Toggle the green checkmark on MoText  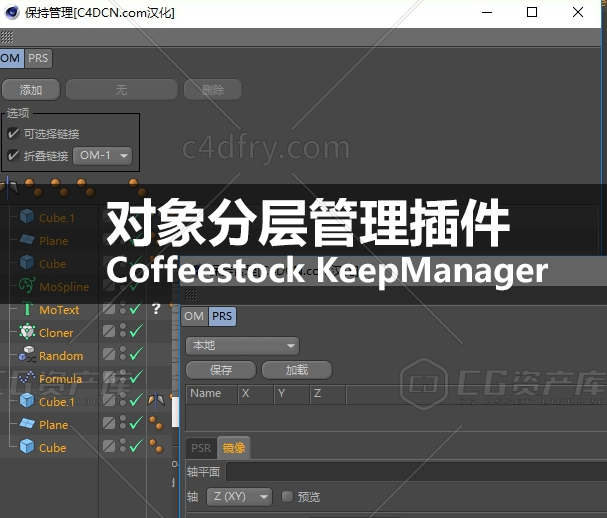(x=136, y=308)
